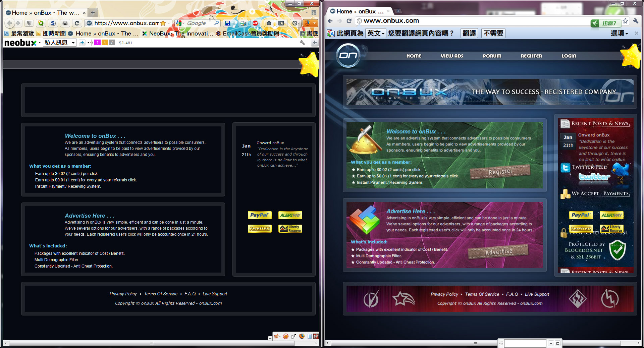Image resolution: width=644 pixels, height=348 pixels.
Task: Click the blue floppy save icon in Firefox
Action: click(x=227, y=23)
